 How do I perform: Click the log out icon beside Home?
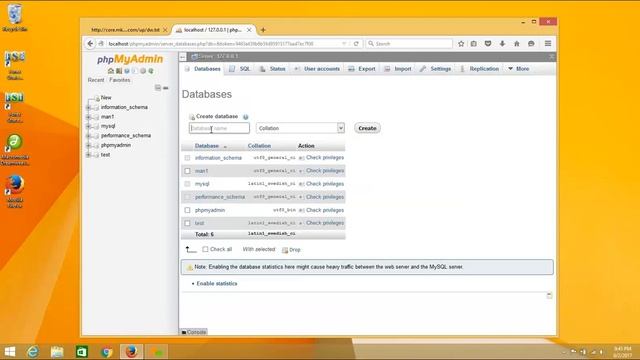[x=119, y=71]
